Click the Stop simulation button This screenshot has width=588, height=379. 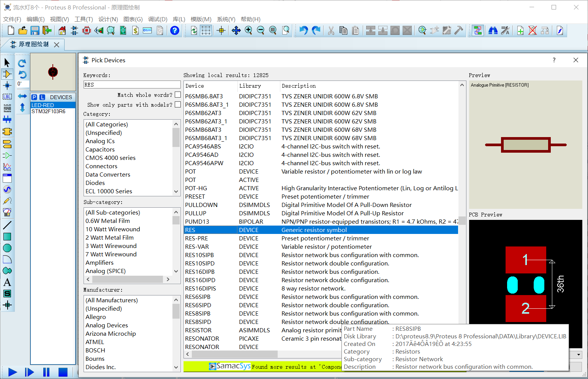coord(63,372)
